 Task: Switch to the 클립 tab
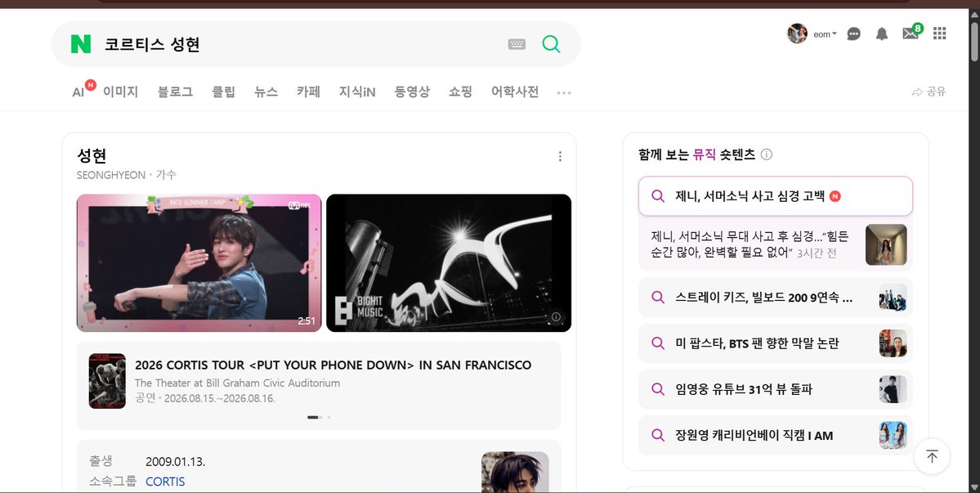(x=224, y=92)
